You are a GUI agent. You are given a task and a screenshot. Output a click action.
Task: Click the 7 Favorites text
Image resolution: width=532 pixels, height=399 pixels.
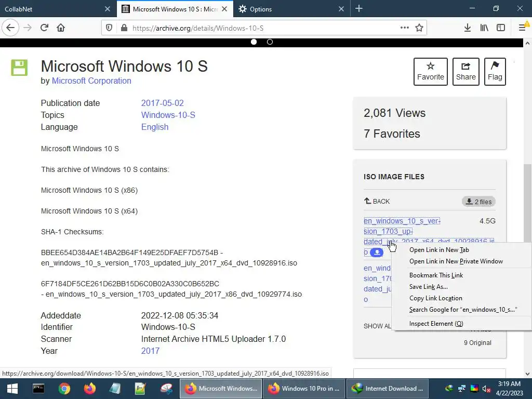click(392, 134)
